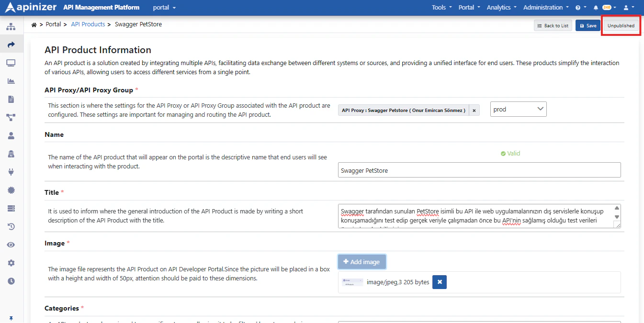The width and height of the screenshot is (644, 323).
Task: Pin the sidebar with pushpin icon
Action: pyautogui.click(x=11, y=318)
